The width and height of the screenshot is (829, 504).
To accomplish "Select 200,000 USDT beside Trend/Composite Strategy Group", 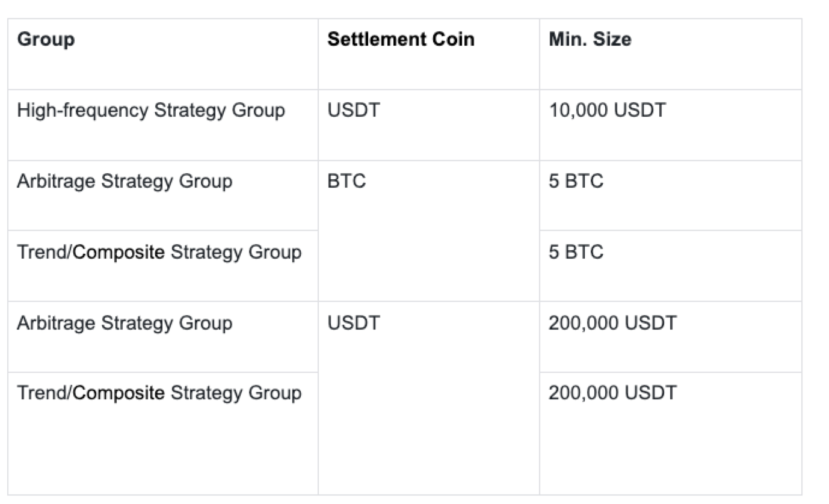I will pyautogui.click(x=671, y=434).
